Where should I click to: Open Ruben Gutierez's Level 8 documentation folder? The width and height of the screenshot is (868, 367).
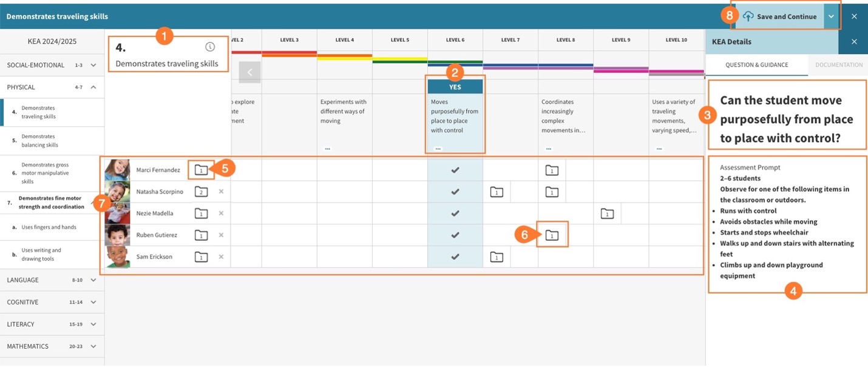pos(552,235)
